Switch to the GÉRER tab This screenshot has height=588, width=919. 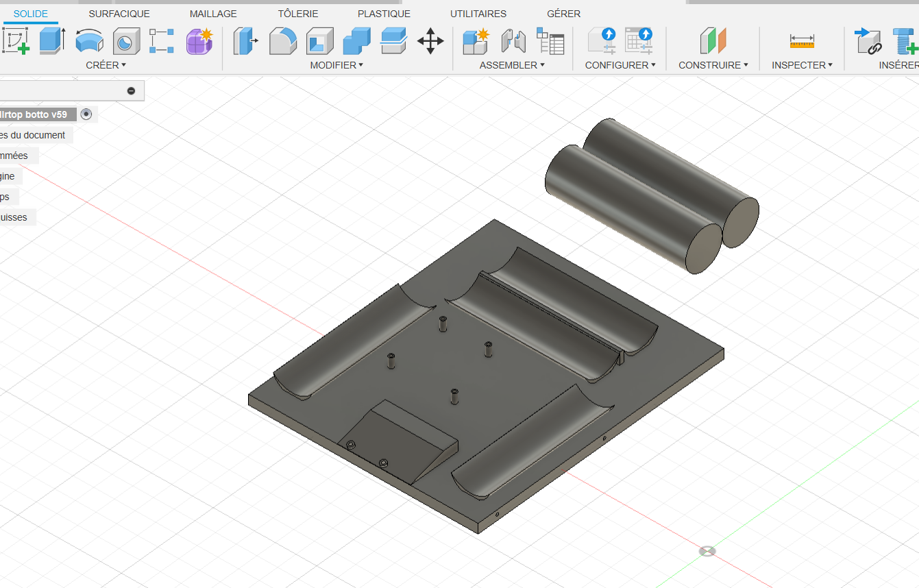pyautogui.click(x=564, y=14)
